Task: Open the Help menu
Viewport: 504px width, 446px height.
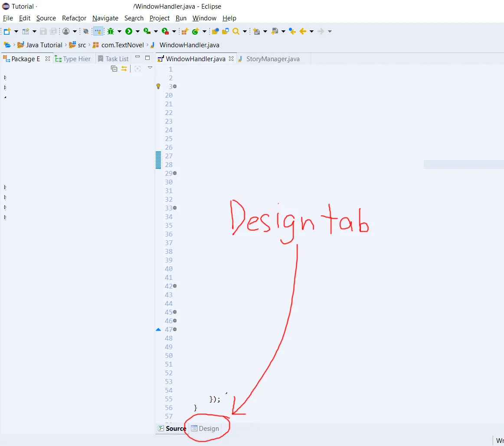Action: (229, 18)
